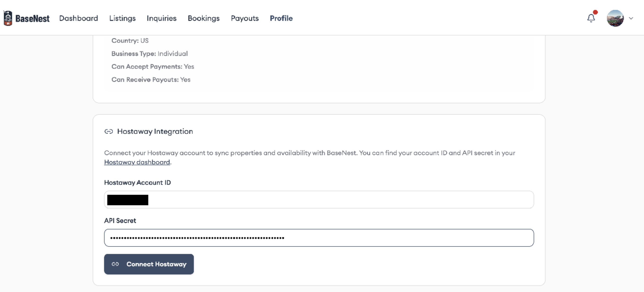The height and width of the screenshot is (292, 644).
Task: Open the Dashboard menu item
Action: [79, 18]
